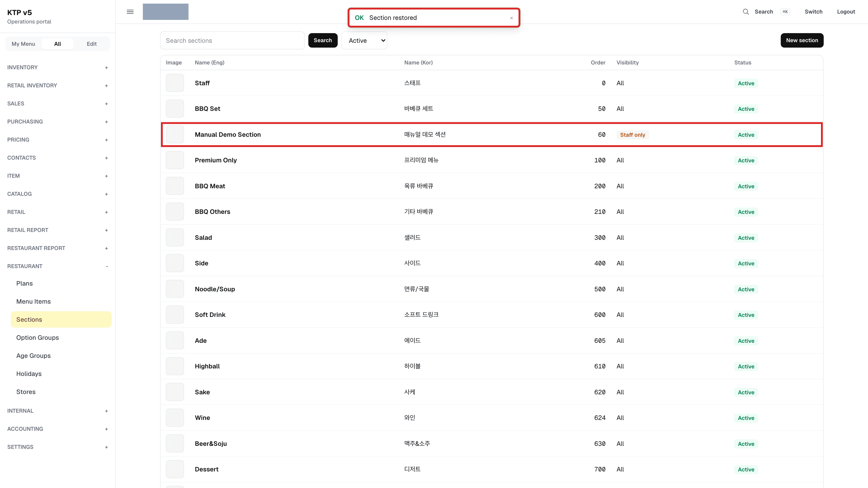Click the Premium Only row name
The width and height of the screenshot is (868, 488).
pos(216,160)
